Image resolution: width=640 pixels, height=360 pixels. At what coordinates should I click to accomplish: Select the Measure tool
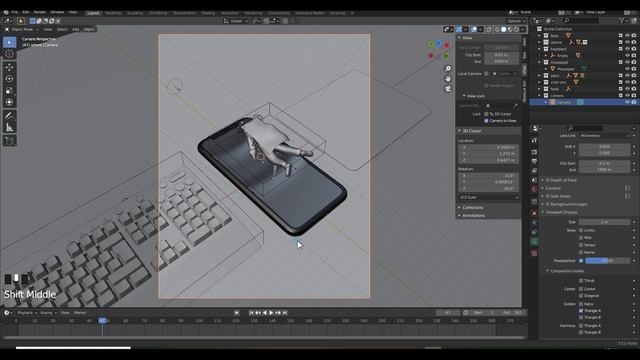(9, 127)
